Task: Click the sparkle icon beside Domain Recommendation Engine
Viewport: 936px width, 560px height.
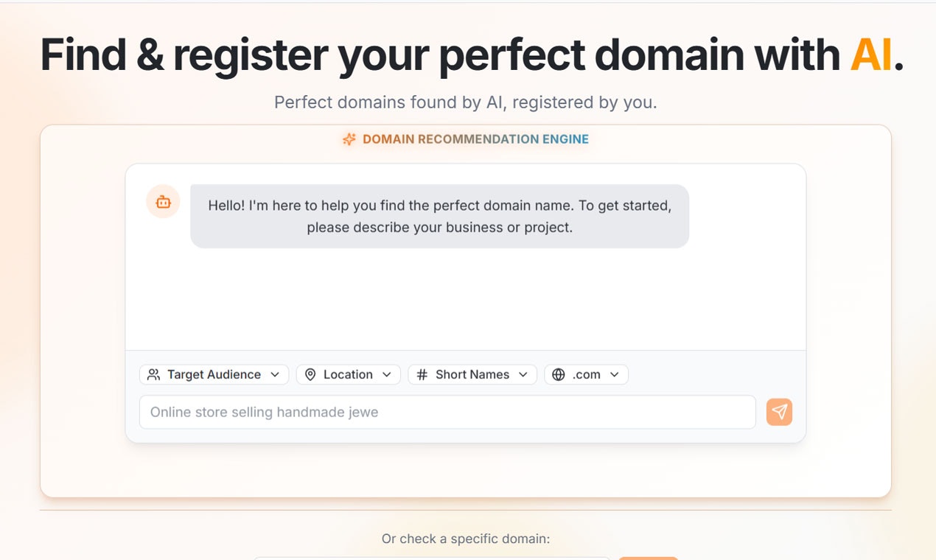Action: click(349, 139)
